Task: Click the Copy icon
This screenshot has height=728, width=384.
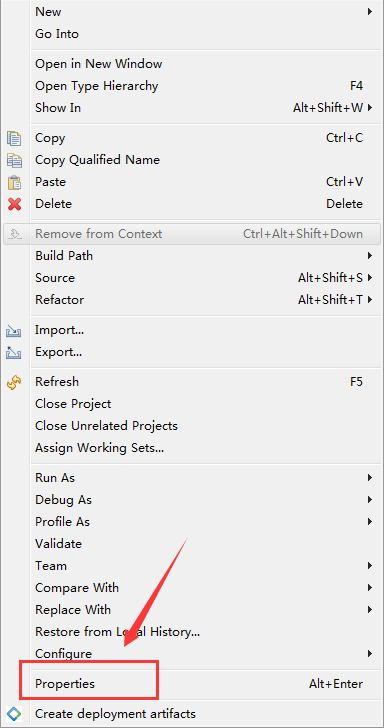Action: [x=14, y=138]
